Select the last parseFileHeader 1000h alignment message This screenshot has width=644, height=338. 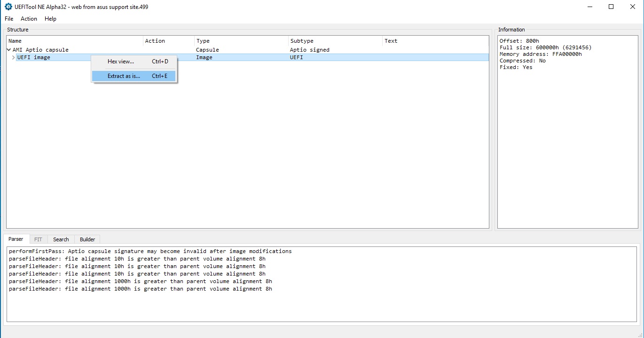pos(141,289)
